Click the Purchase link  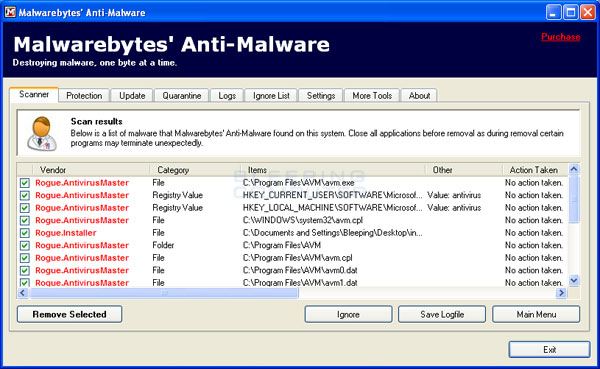561,37
